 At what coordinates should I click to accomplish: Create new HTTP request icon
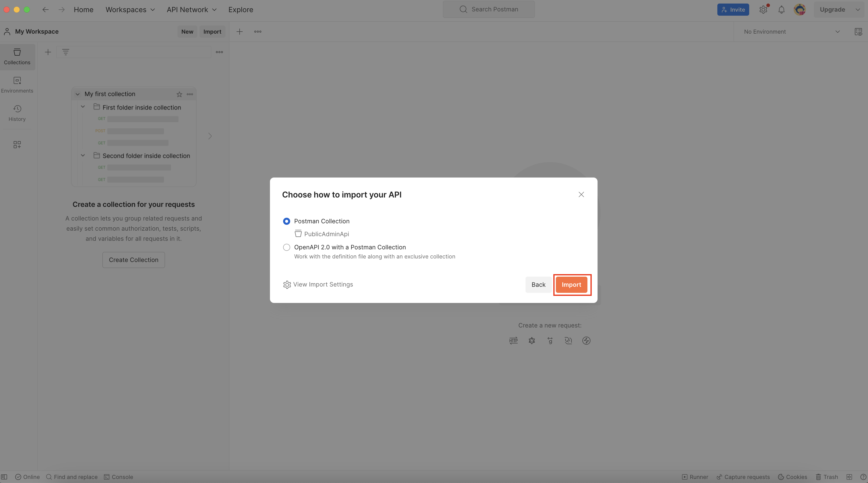(x=513, y=340)
